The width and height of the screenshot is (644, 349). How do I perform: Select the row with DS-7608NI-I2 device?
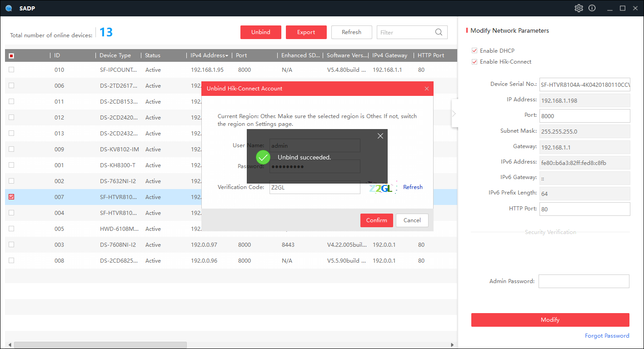(231, 244)
